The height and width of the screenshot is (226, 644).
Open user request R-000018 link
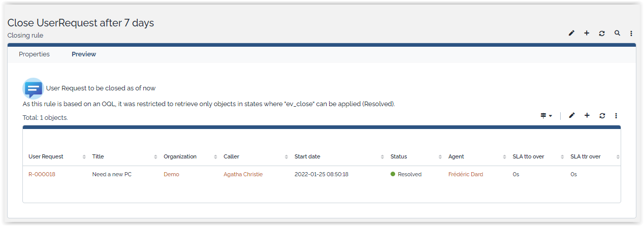point(42,174)
